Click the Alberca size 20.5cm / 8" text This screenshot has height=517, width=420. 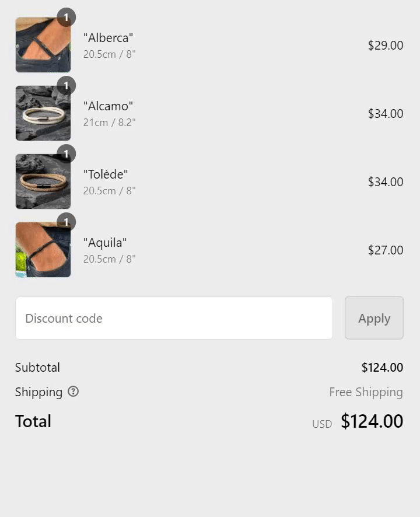pos(110,54)
